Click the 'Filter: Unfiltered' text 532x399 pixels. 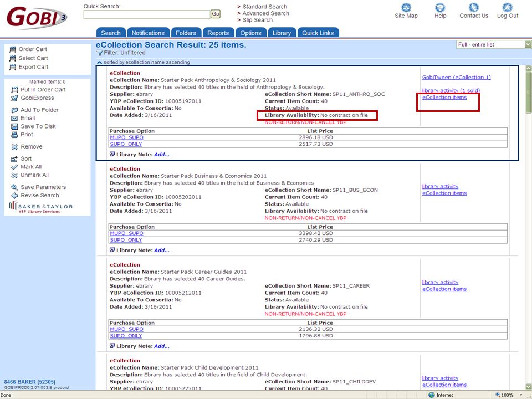point(125,53)
